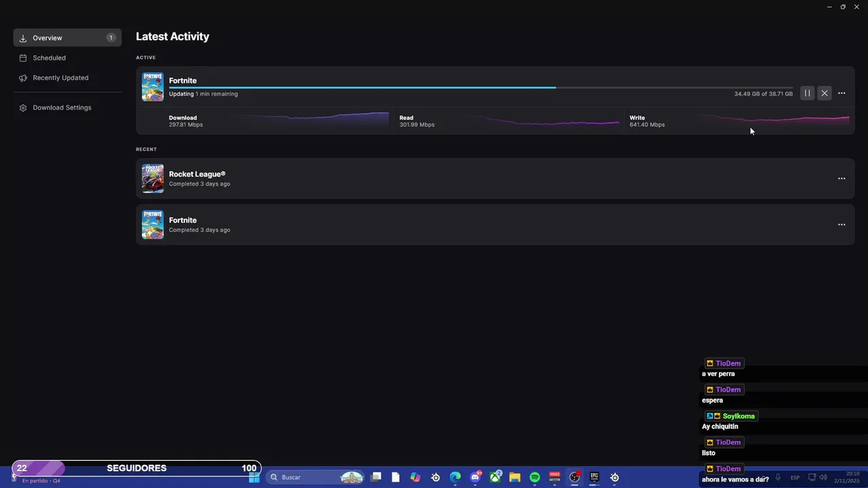Open File Explorer from the taskbar
This screenshot has width=868, height=488.
(515, 477)
